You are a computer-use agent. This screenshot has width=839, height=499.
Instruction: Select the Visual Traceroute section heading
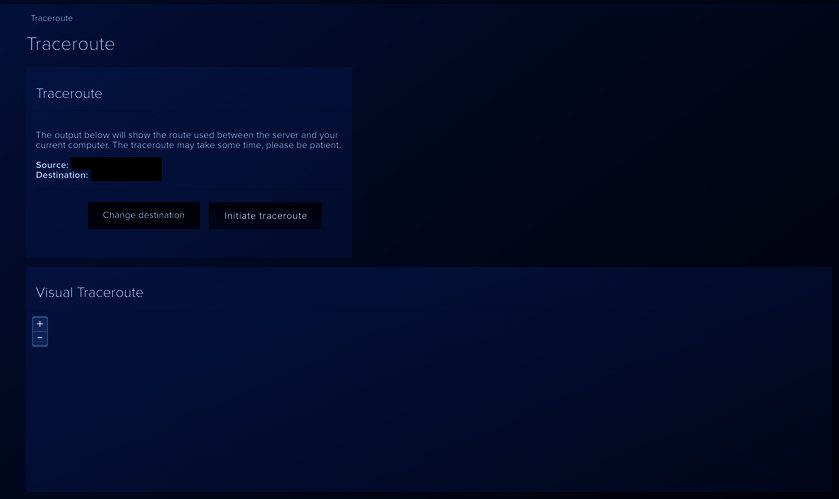pyautogui.click(x=90, y=293)
